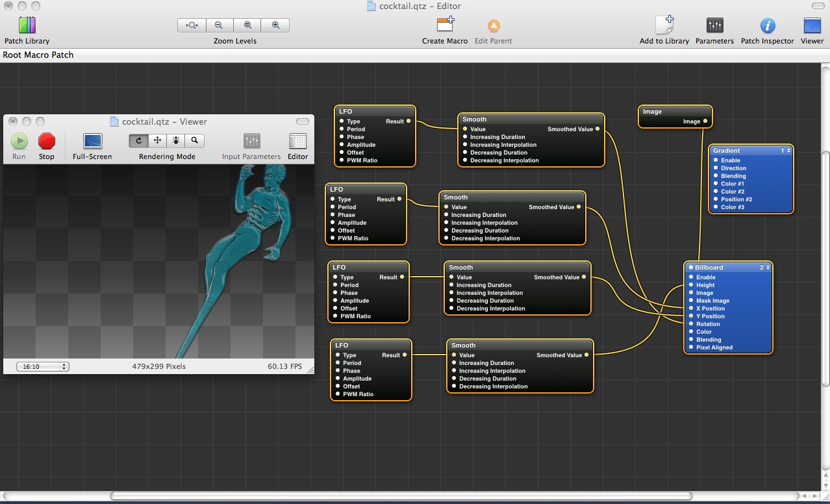Switch Viewer to Full-Screen
Viewport: 830px width, 504px height.
click(x=93, y=141)
